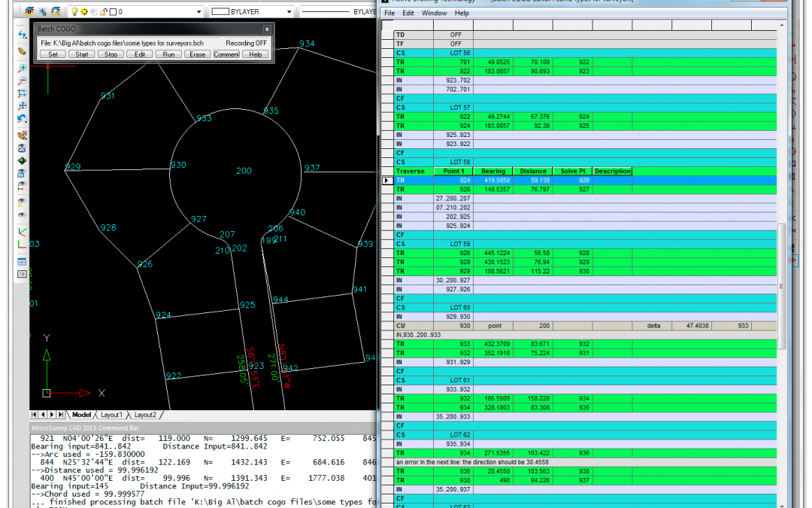Toggle the layer lock padlock icon

102,12
